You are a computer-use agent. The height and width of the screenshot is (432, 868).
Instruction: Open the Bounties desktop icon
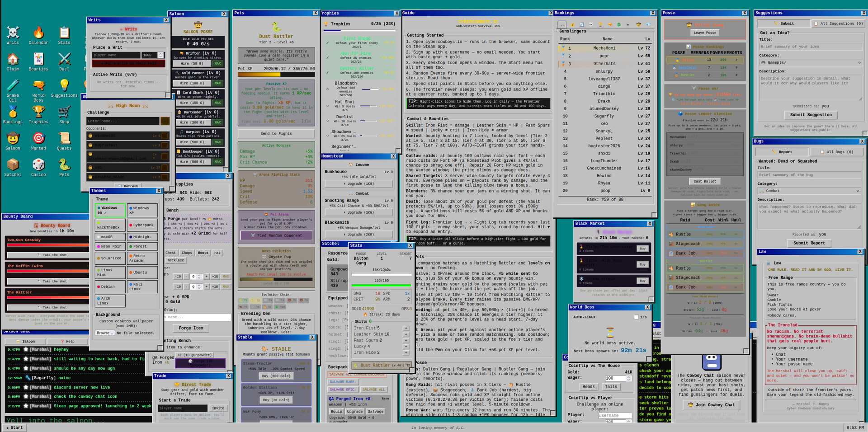point(38,61)
